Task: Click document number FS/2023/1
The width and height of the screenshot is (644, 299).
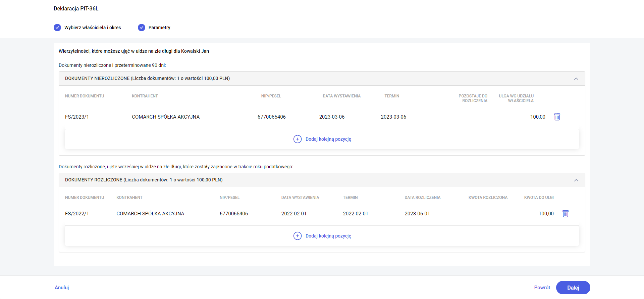Action: click(x=77, y=117)
